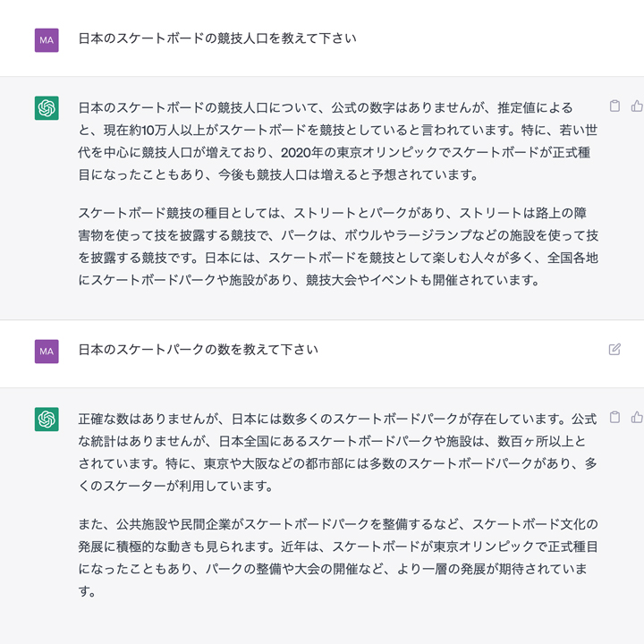Copy the second response about skate parks
Screen dimensions: 644x644
pos(614,418)
